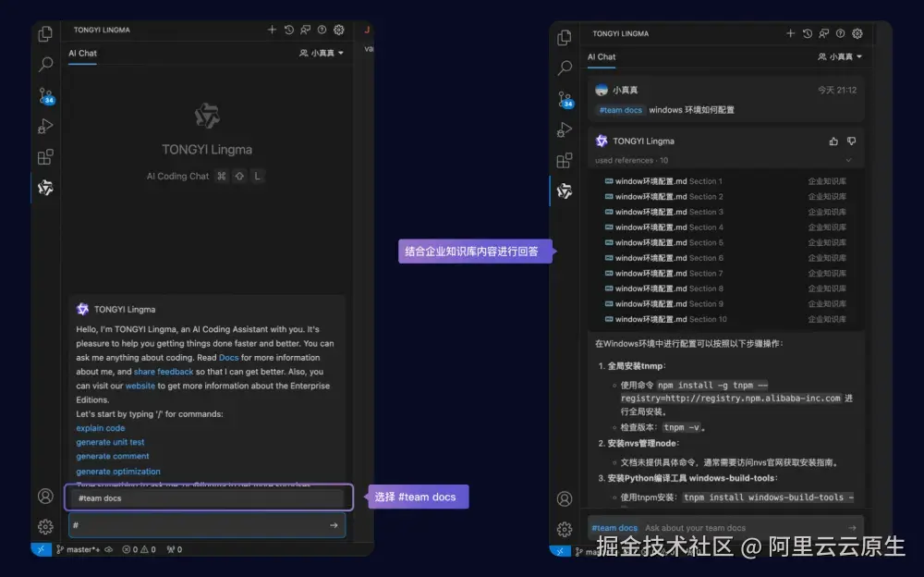Open help icon in left window header
The height and width of the screenshot is (577, 924).
pyautogui.click(x=322, y=30)
